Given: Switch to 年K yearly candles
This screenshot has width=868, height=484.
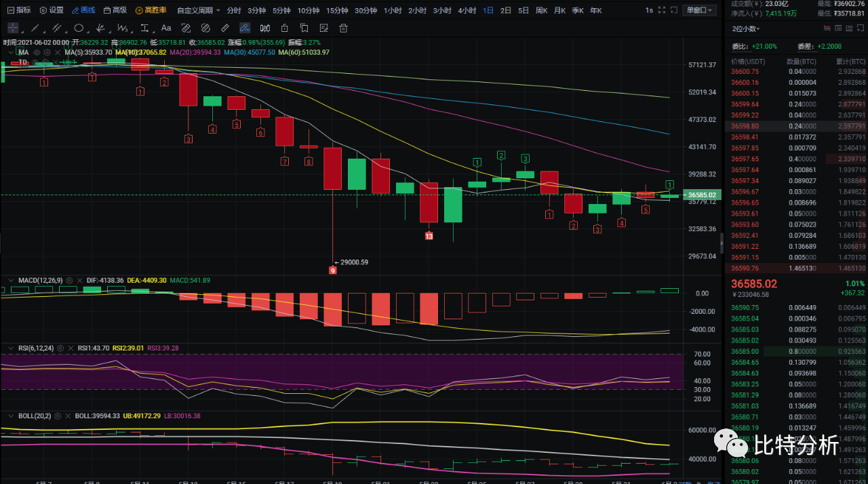Looking at the screenshot, I should (595, 10).
